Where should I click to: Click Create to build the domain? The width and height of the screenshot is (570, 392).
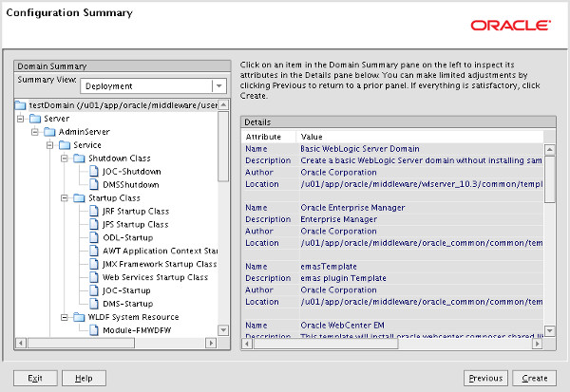coord(534,378)
